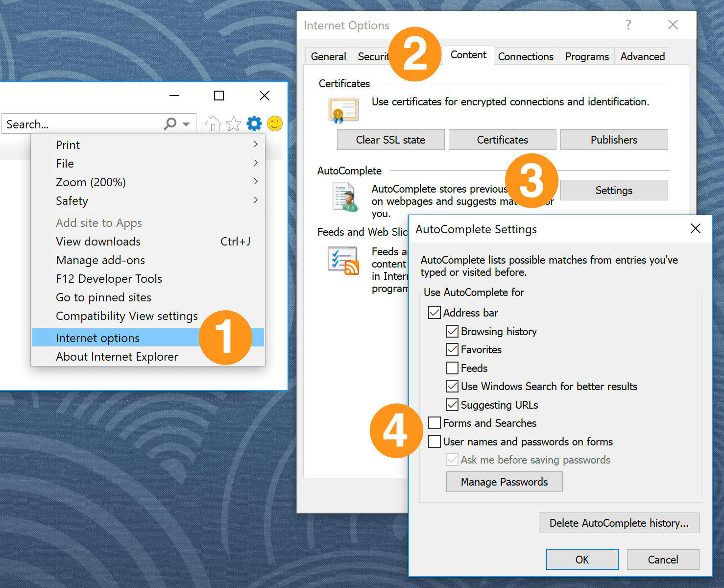The width and height of the screenshot is (724, 588).
Task: Open View downloads menu item
Action: (x=148, y=242)
